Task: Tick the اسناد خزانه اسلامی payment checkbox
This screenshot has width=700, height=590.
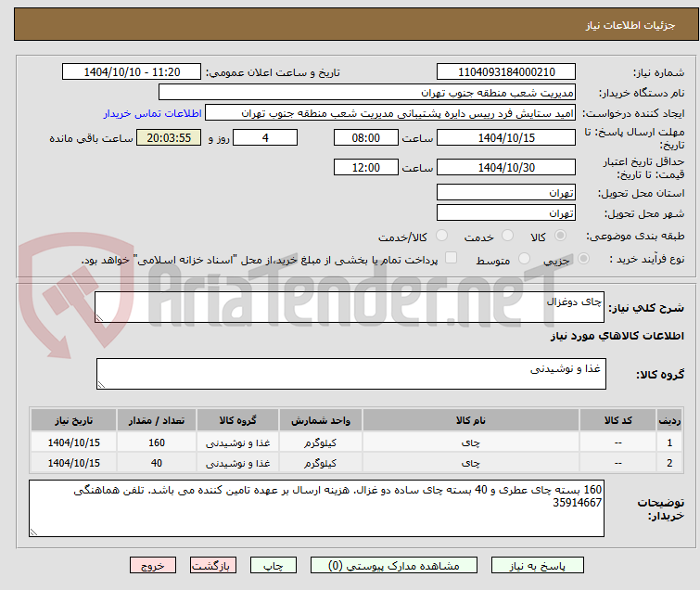Action: point(452,258)
